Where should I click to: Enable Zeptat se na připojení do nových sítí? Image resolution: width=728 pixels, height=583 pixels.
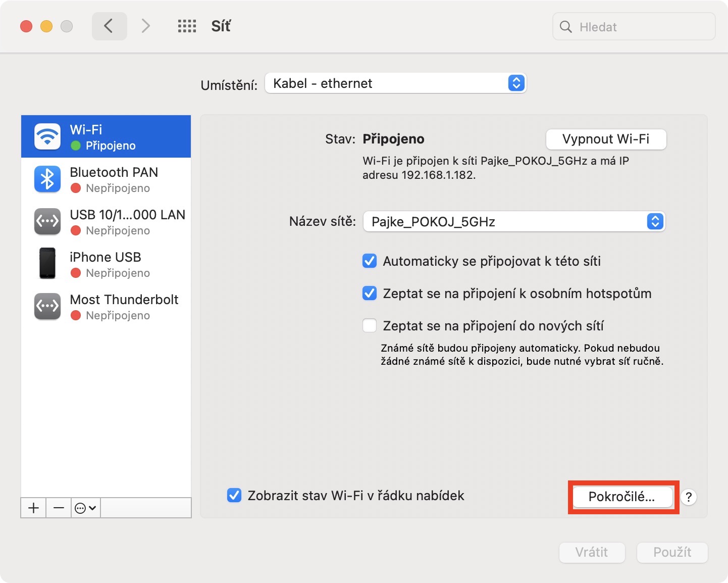[370, 326]
